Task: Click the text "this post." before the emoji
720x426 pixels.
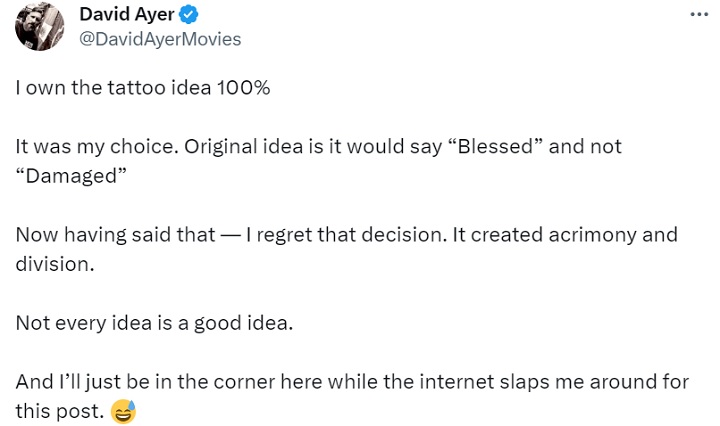Action: pyautogui.click(x=58, y=411)
